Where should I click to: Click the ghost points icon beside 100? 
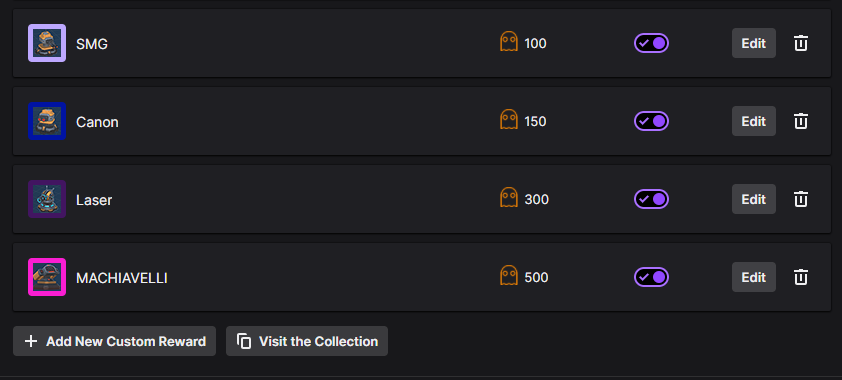point(509,41)
